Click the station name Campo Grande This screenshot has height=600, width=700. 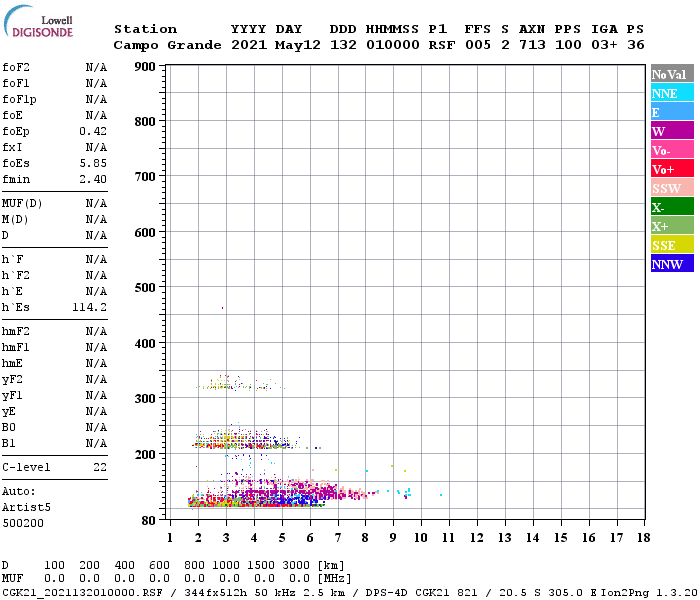pyautogui.click(x=167, y=45)
